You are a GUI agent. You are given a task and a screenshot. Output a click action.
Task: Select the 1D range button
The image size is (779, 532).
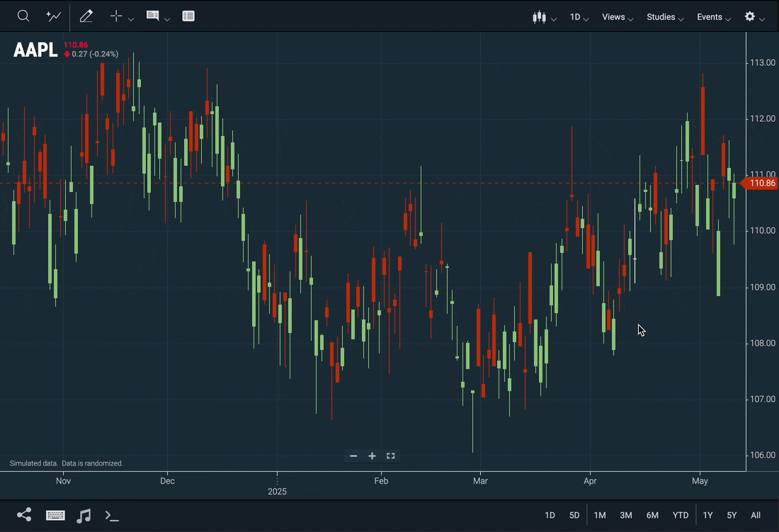pyautogui.click(x=550, y=515)
